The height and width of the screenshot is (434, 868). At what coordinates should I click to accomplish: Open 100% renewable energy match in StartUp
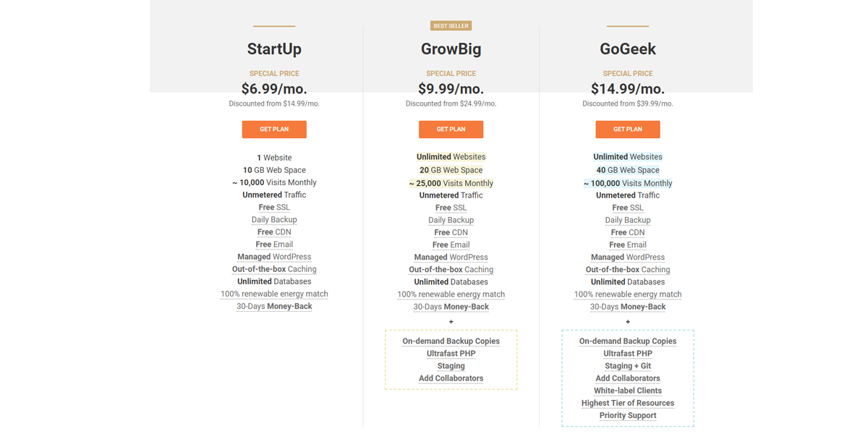[274, 294]
